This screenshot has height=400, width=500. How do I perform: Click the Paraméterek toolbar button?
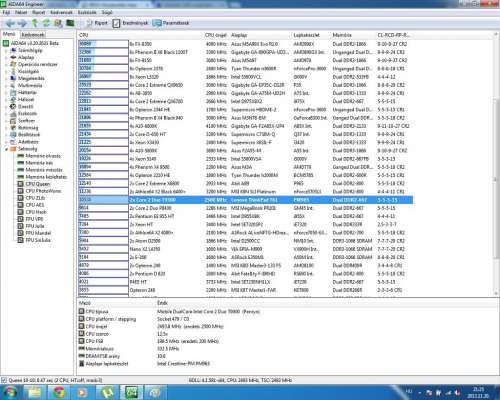click(x=171, y=23)
